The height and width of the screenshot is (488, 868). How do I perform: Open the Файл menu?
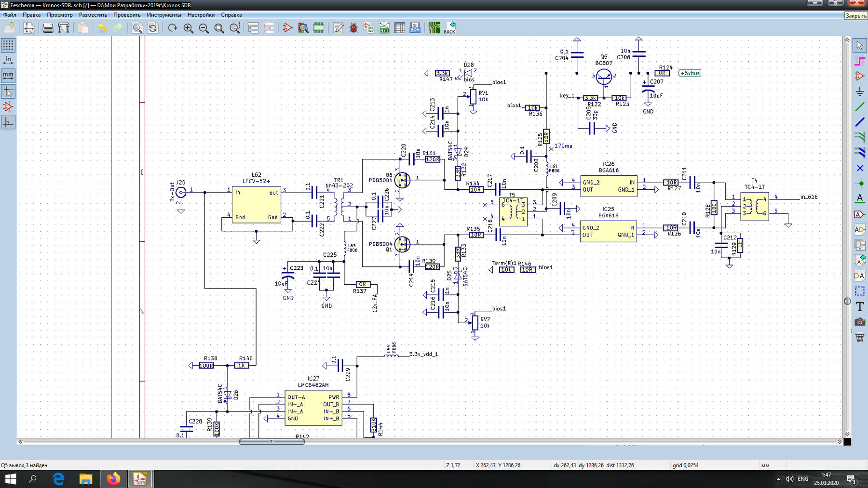pos(10,15)
